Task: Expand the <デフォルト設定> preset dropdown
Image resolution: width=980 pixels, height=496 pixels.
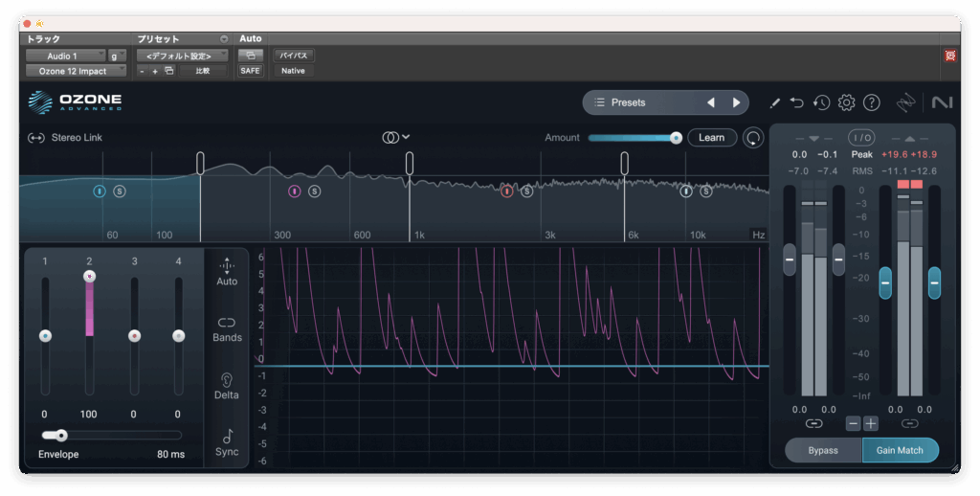Action: coord(182,56)
